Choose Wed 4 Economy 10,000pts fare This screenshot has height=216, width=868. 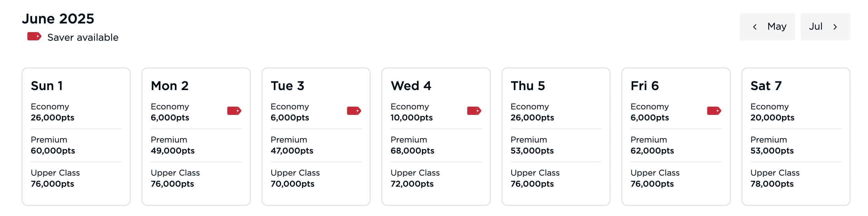click(411, 112)
